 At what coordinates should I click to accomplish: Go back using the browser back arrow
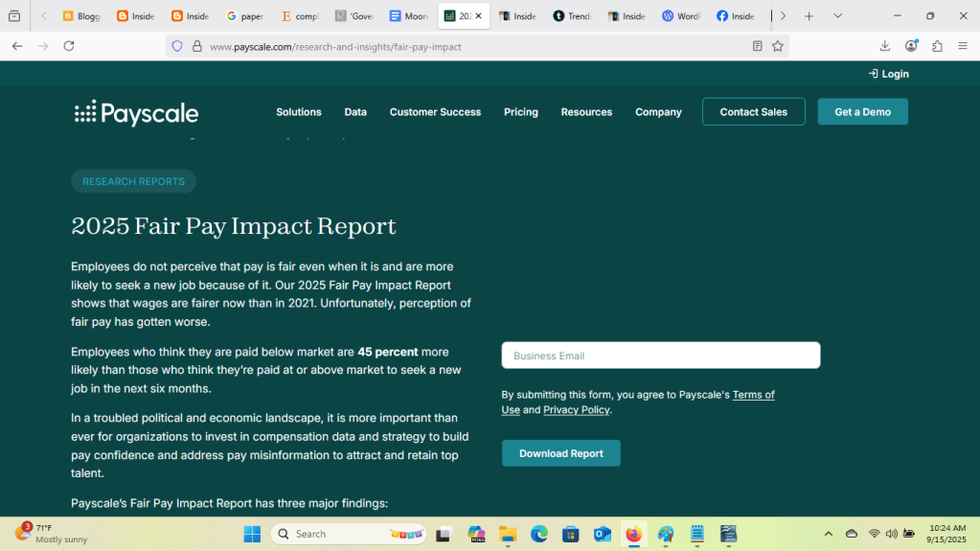17,46
